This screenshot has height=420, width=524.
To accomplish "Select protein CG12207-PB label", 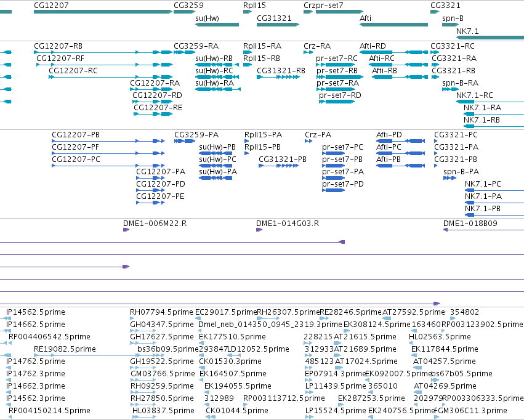I will click(76, 135).
